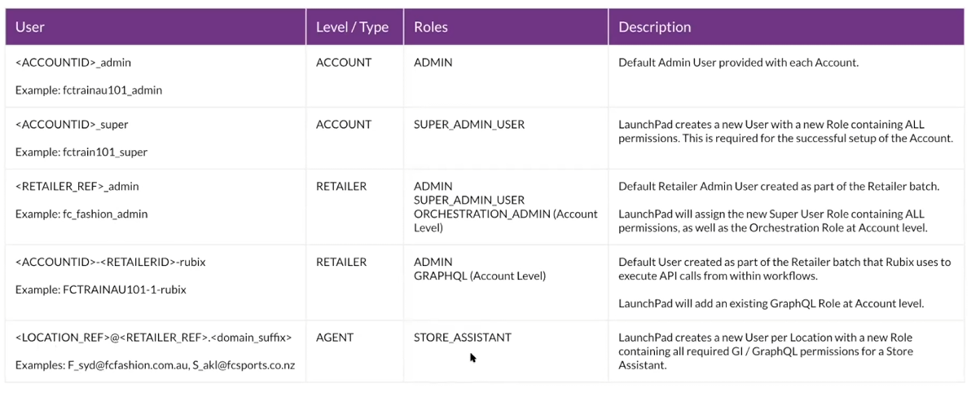
Task: Select the <LOCATION_REF>@<RETAILER_REF>.<domain_suffix> user entry
Action: pyautogui.click(x=153, y=338)
